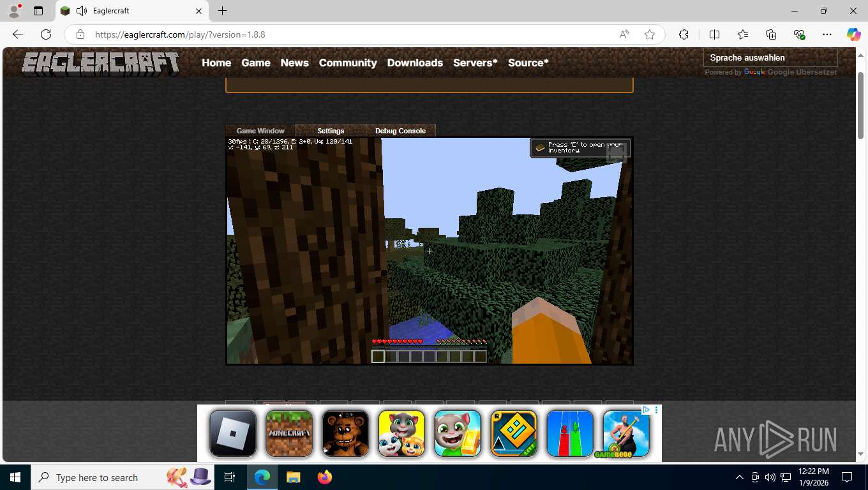Open Read aloud icon in address bar

coord(624,34)
